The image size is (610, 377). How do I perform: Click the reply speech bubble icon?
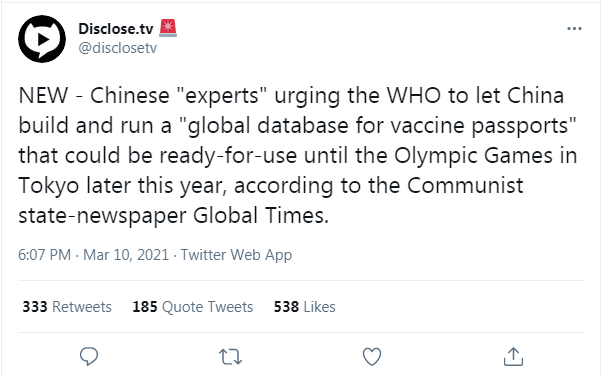89,356
